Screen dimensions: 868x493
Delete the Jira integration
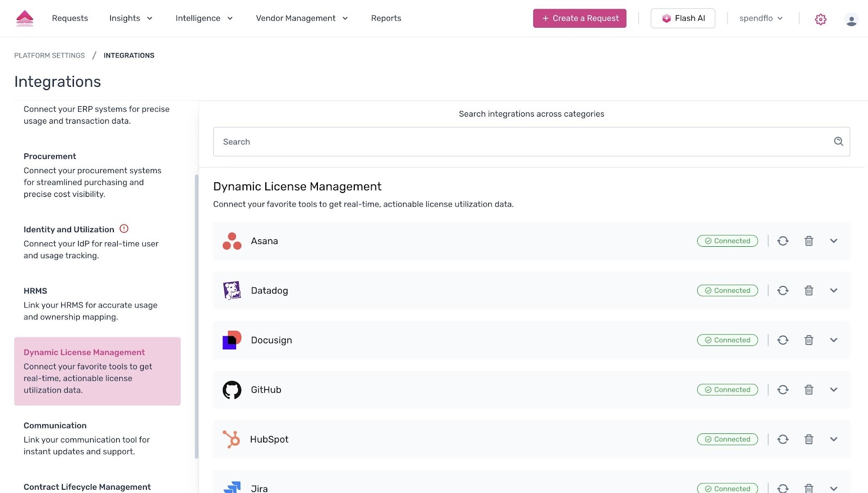coord(808,488)
